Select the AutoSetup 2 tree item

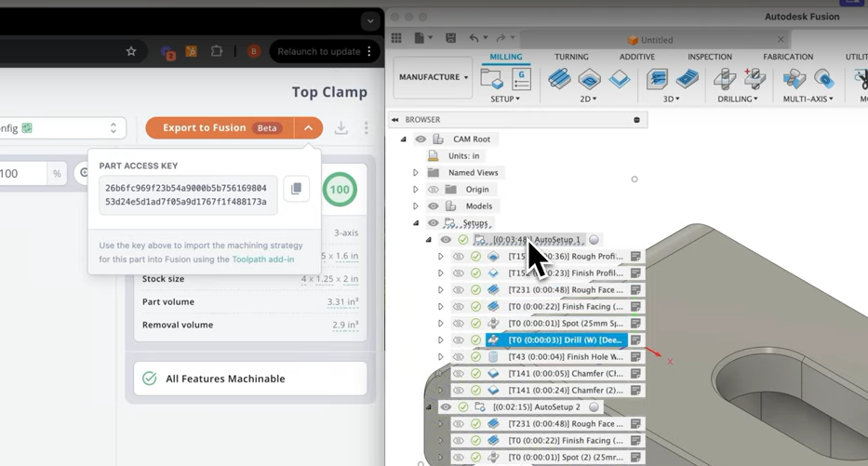point(537,407)
